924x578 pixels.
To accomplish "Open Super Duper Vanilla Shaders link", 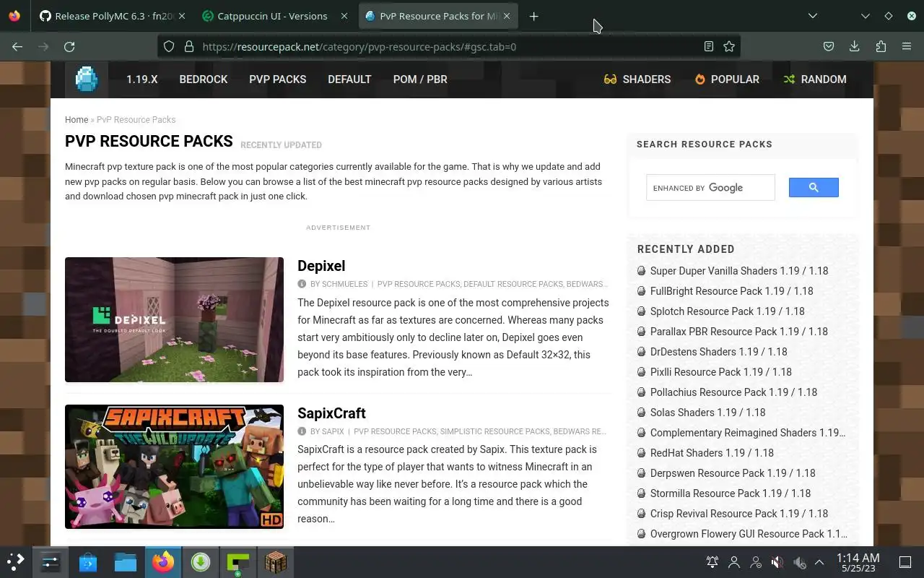I will [739, 271].
